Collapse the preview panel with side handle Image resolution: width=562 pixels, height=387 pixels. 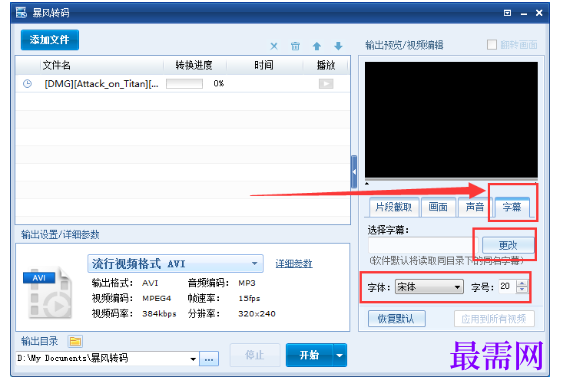point(354,172)
